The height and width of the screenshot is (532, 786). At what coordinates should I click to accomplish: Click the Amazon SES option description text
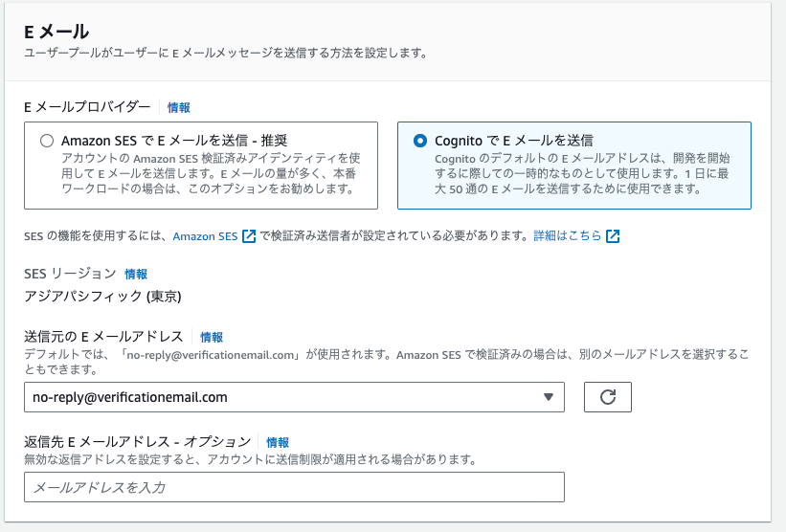click(x=211, y=174)
